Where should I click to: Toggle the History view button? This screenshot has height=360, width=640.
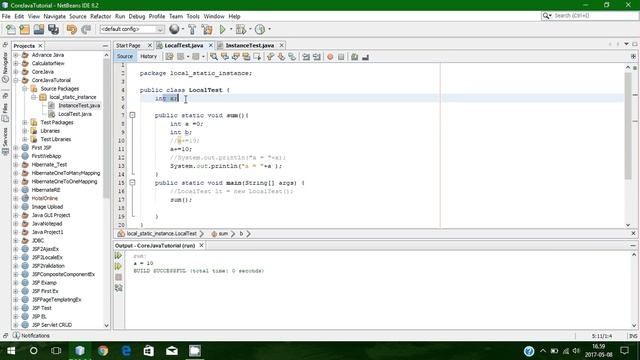[149, 57]
